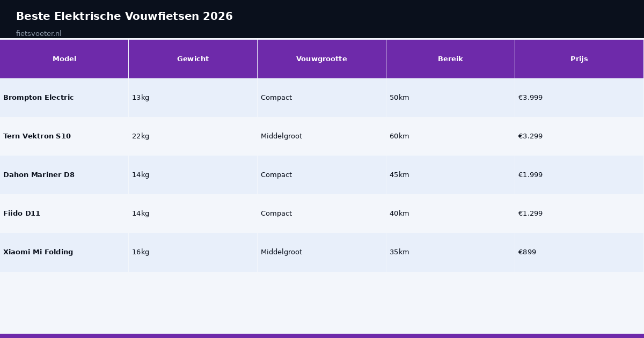This screenshot has width=644, height=338.
Task: Click the €3.299 price
Action: (x=530, y=136)
